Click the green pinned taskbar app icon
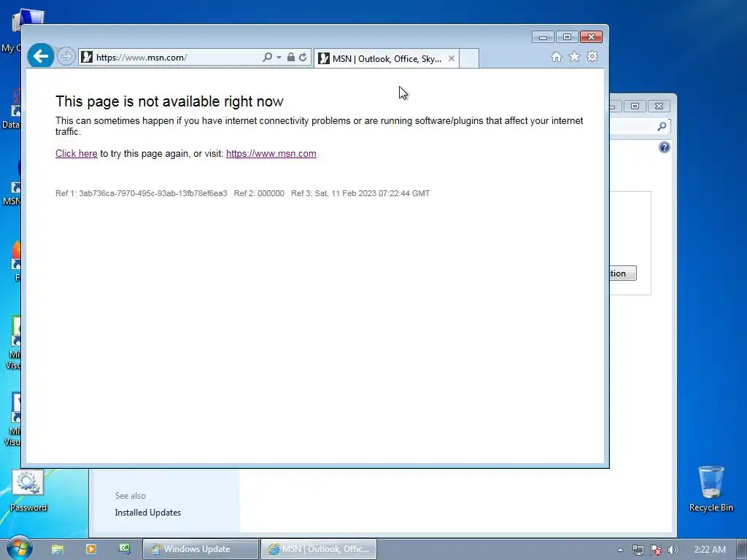 (x=125, y=549)
